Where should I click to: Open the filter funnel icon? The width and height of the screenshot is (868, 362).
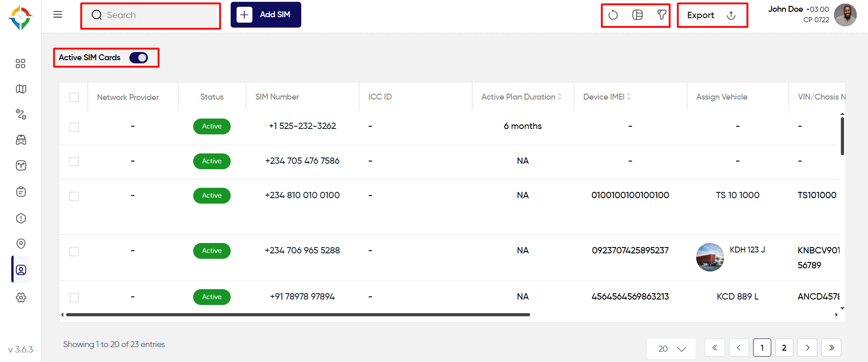pos(662,15)
